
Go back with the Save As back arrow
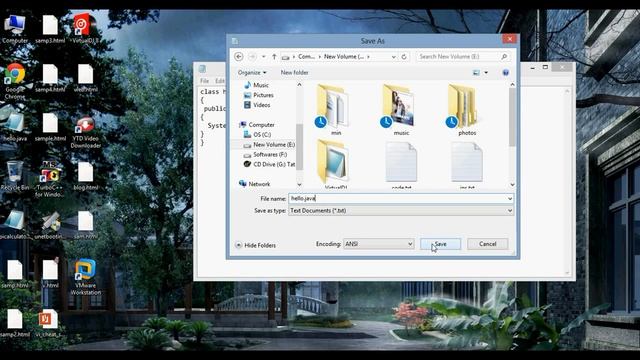(239, 57)
